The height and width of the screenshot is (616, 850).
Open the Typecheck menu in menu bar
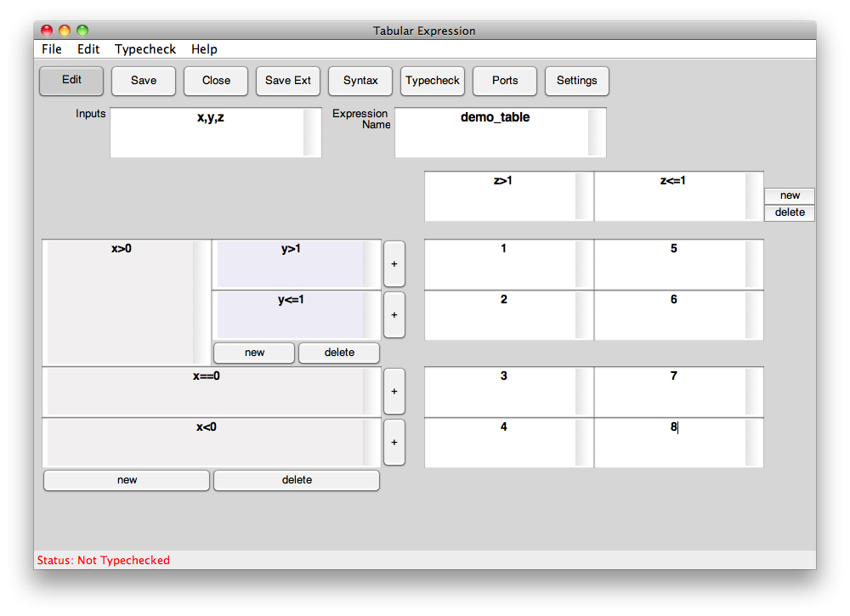[x=145, y=49]
